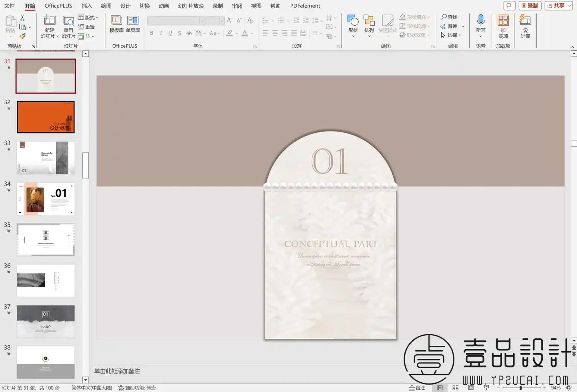Open the 单页库 single page library

133,24
